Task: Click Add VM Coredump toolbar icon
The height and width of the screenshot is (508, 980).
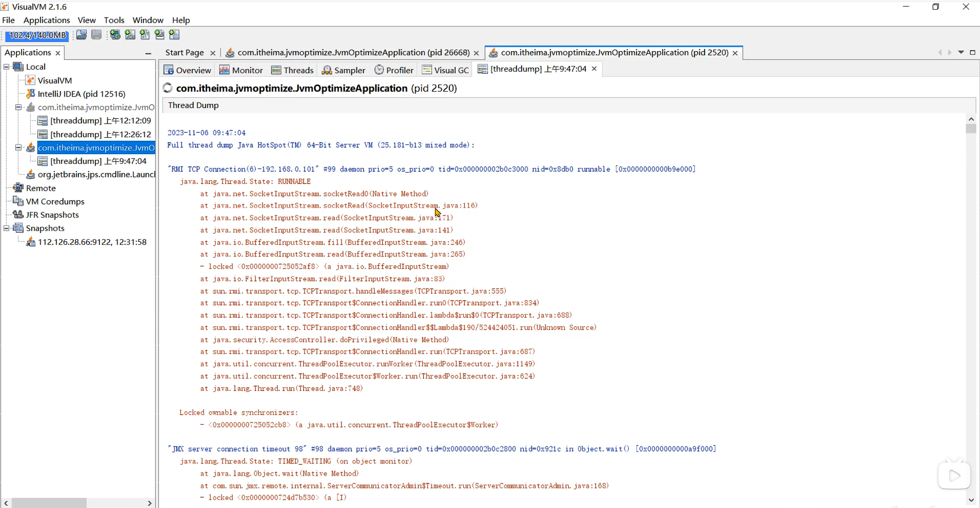Action: [x=145, y=35]
